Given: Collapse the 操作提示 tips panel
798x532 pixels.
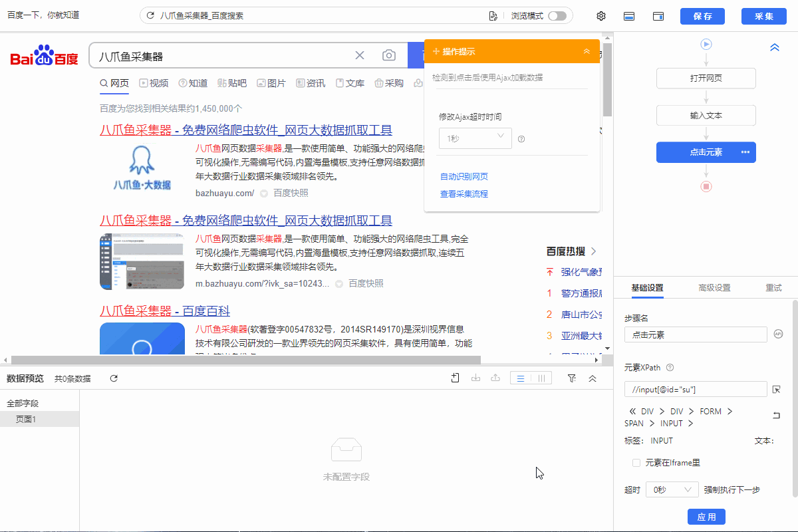Looking at the screenshot, I should (587, 51).
